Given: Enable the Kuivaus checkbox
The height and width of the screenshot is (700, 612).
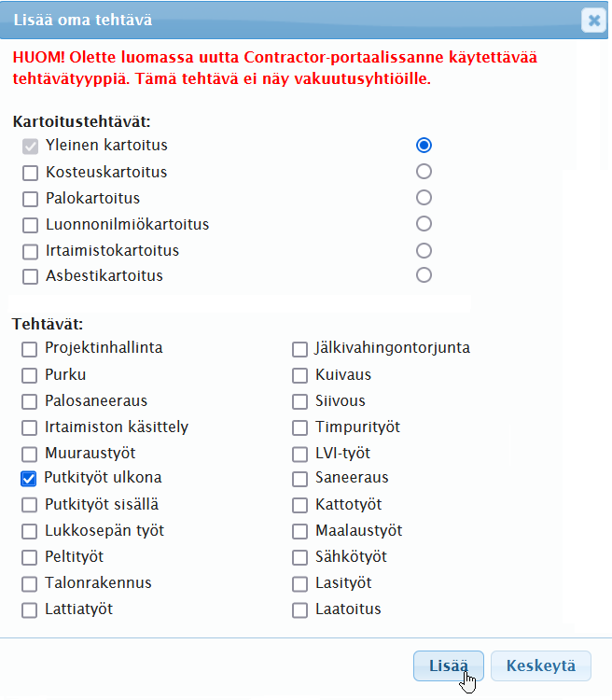Looking at the screenshot, I should click(x=299, y=376).
